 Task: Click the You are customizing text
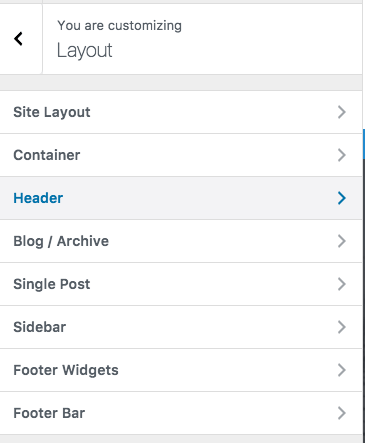click(119, 26)
